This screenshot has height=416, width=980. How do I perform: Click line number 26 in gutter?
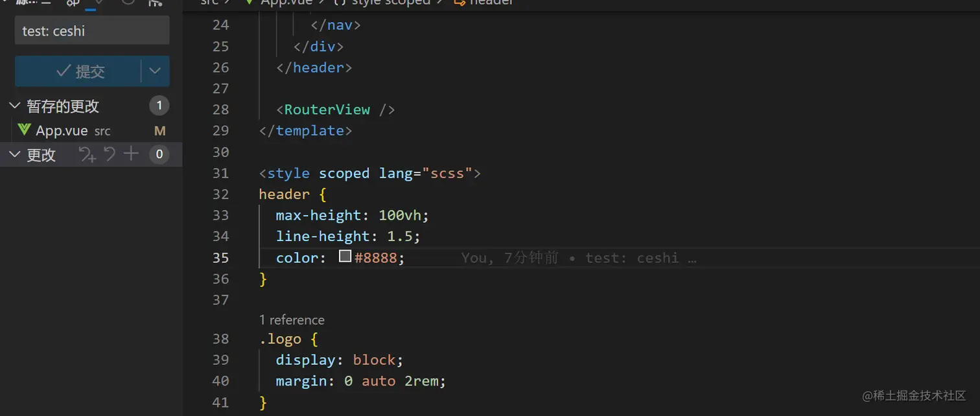[x=220, y=67]
